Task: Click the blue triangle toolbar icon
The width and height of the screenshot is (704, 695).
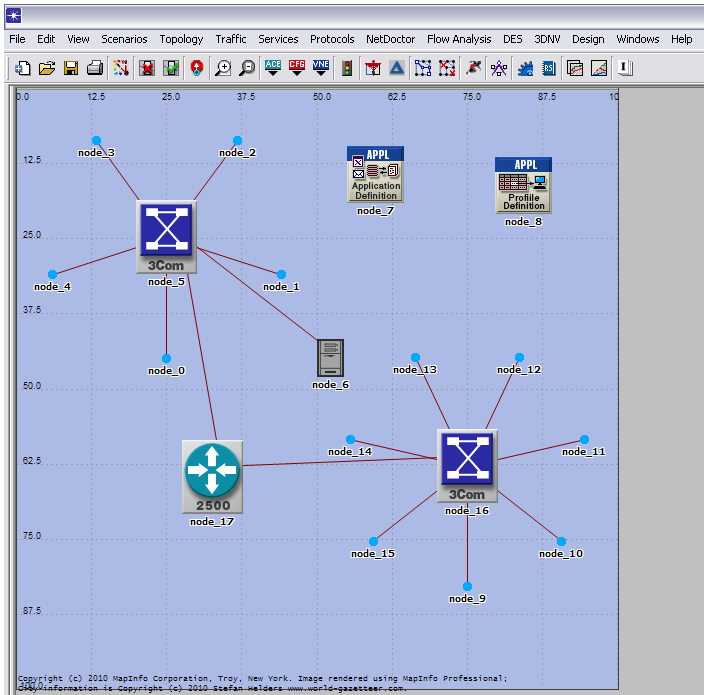Action: click(397, 68)
